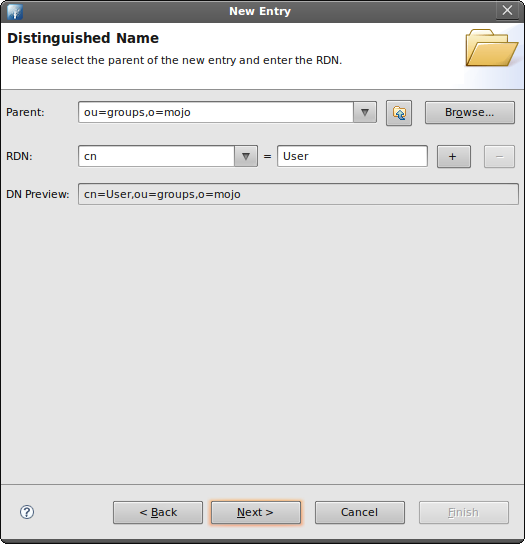
Task: Add another RDN with the plus button
Action: click(x=454, y=156)
